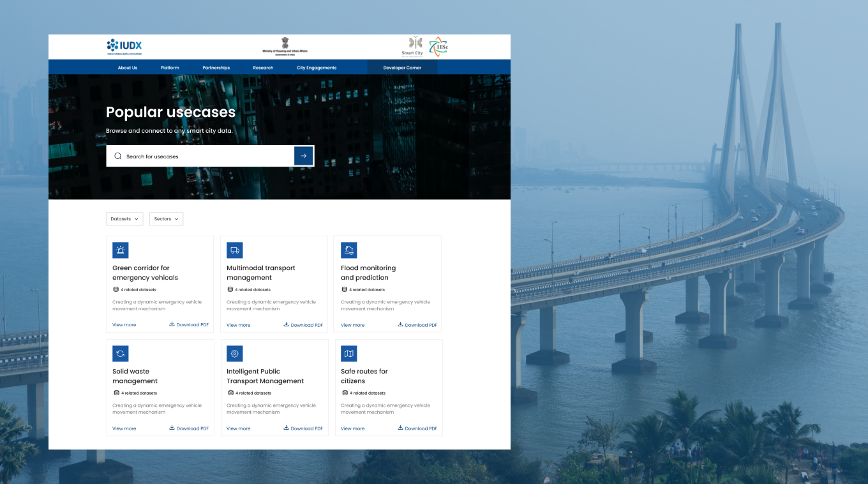
Task: Download PDF for Green corridor usecase
Action: (189, 325)
